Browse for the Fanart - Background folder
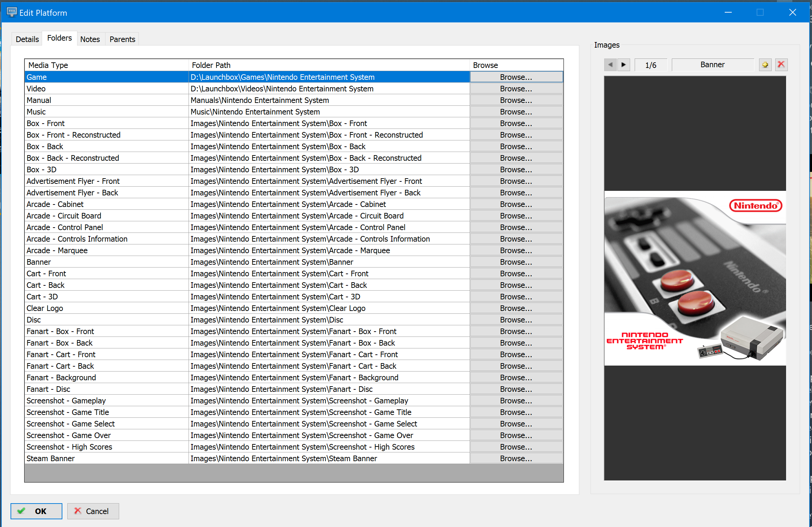This screenshot has height=527, width=812. (x=516, y=377)
